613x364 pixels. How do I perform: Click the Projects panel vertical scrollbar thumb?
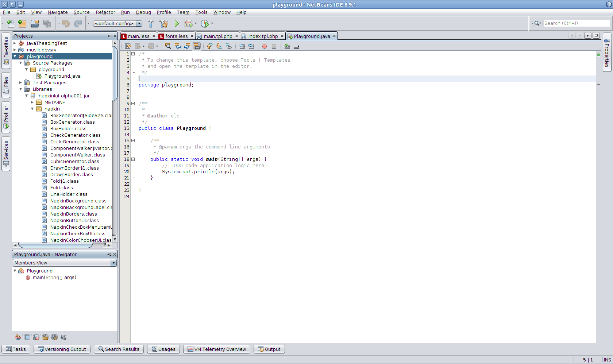pos(115,73)
